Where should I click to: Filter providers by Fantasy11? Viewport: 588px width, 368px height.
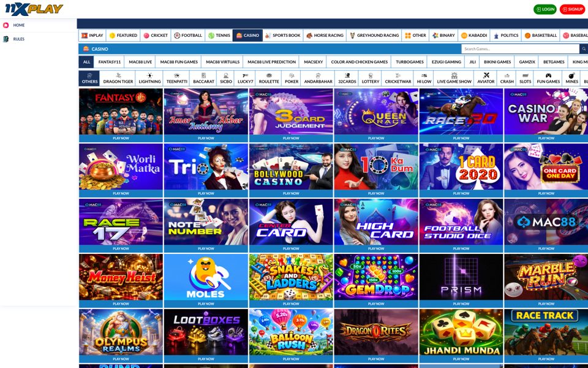click(110, 62)
